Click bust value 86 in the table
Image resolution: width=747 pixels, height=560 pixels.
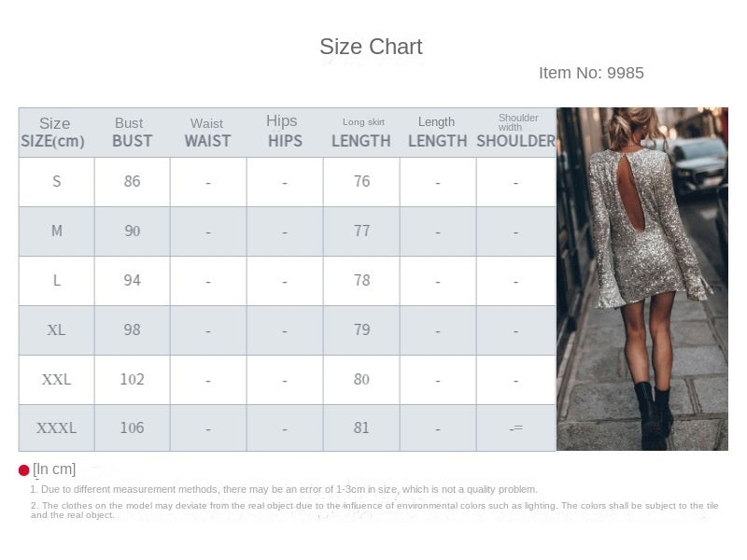pyautogui.click(x=132, y=181)
